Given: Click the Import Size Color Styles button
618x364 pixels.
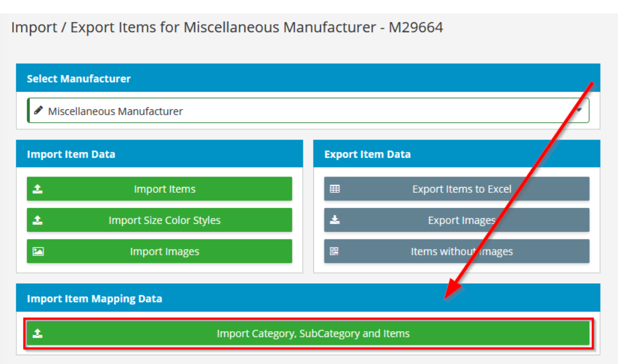Looking at the screenshot, I should (159, 220).
